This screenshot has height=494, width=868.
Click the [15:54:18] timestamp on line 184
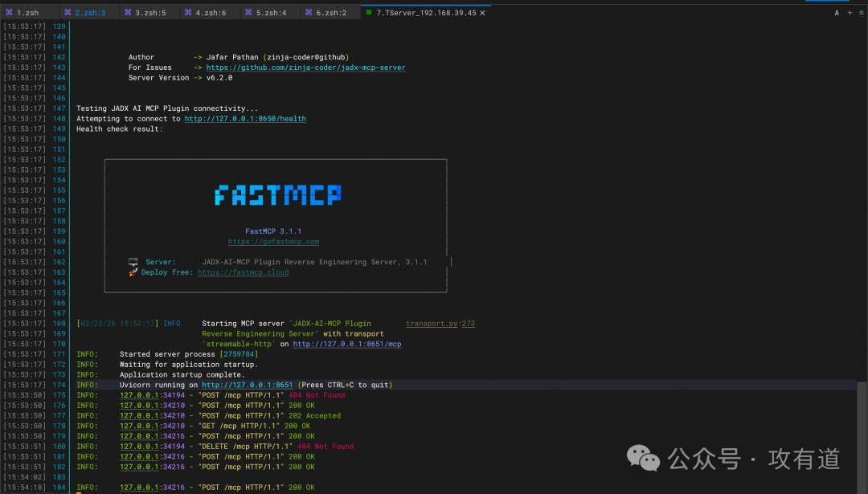pos(25,488)
